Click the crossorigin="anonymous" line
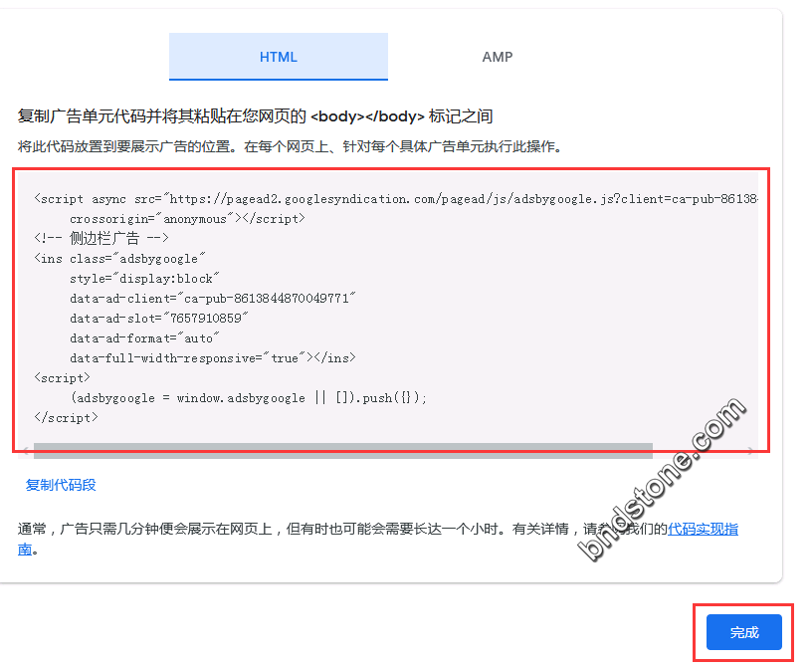The height and width of the screenshot is (668, 812). pos(187,219)
